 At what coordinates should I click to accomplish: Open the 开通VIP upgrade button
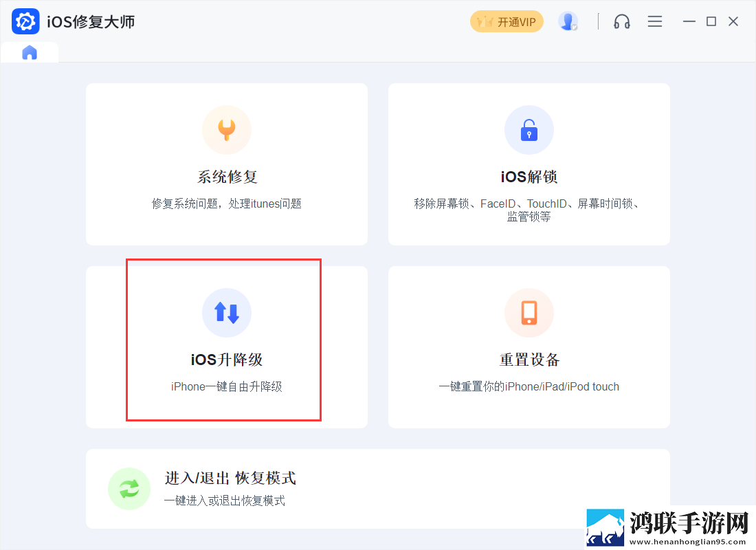point(507,22)
